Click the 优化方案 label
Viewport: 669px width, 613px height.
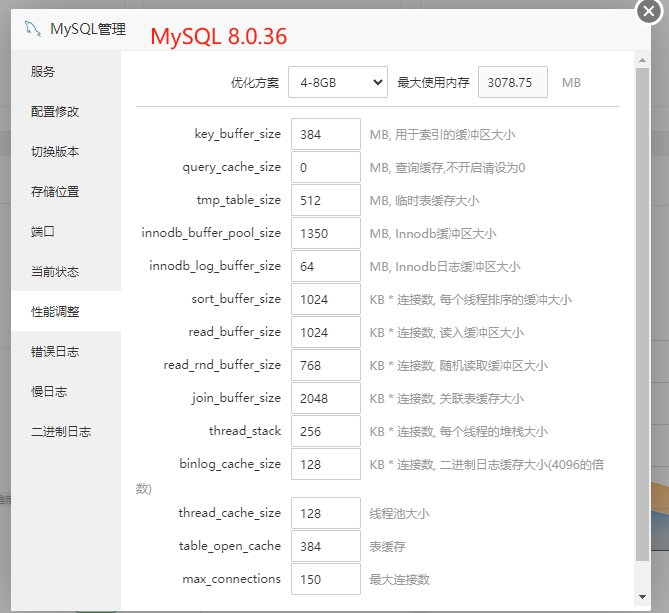[255, 82]
